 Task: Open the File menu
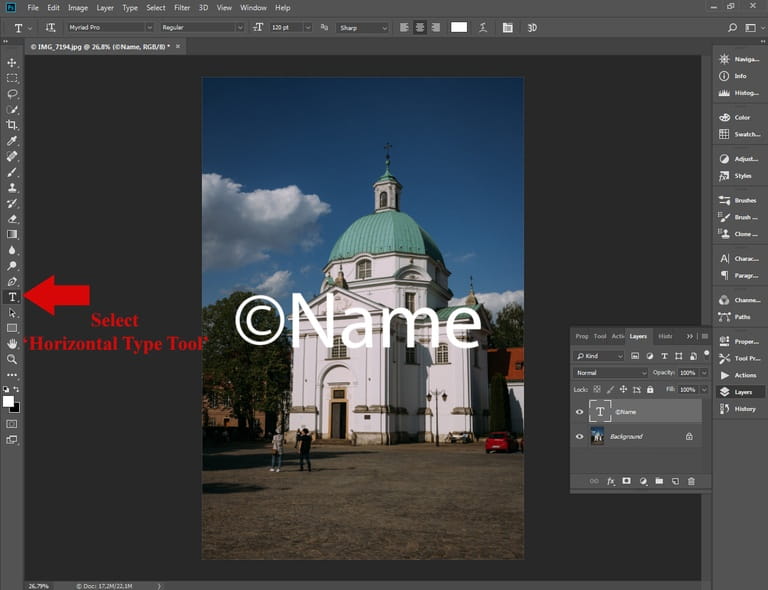[33, 8]
